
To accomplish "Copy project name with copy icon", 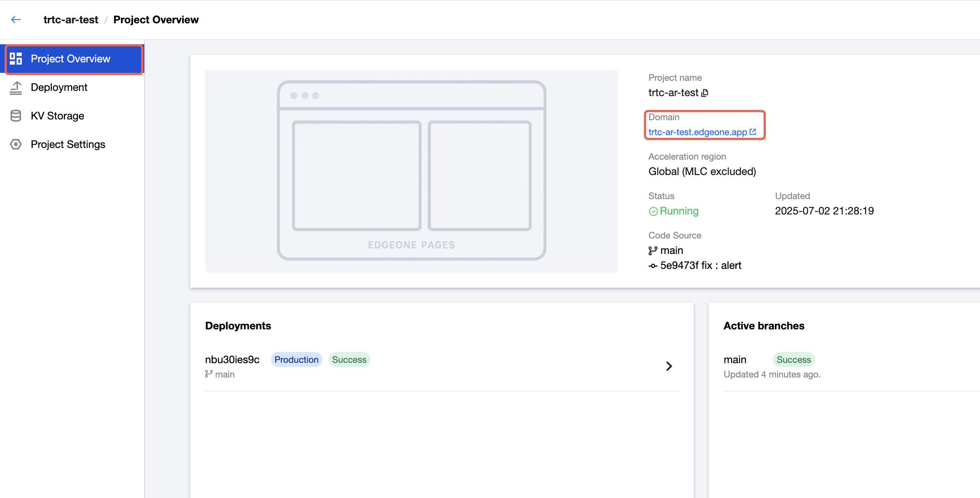I will (705, 93).
